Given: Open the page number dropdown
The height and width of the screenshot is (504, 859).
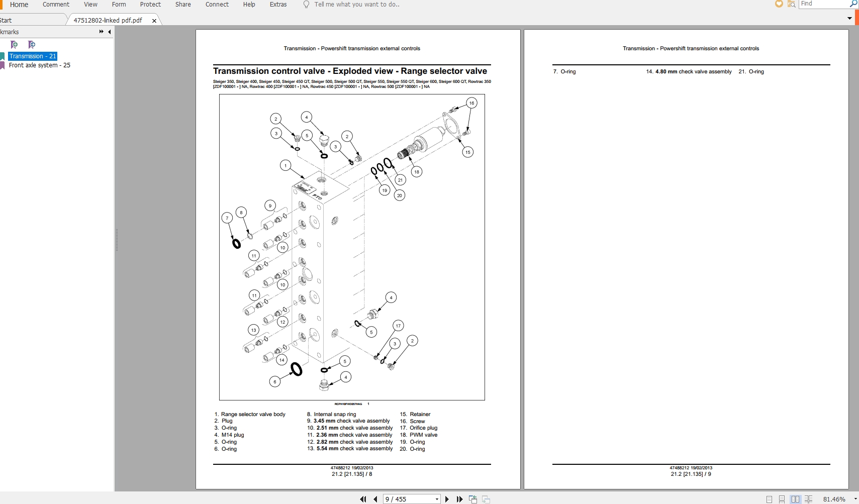Looking at the screenshot, I should tap(437, 499).
